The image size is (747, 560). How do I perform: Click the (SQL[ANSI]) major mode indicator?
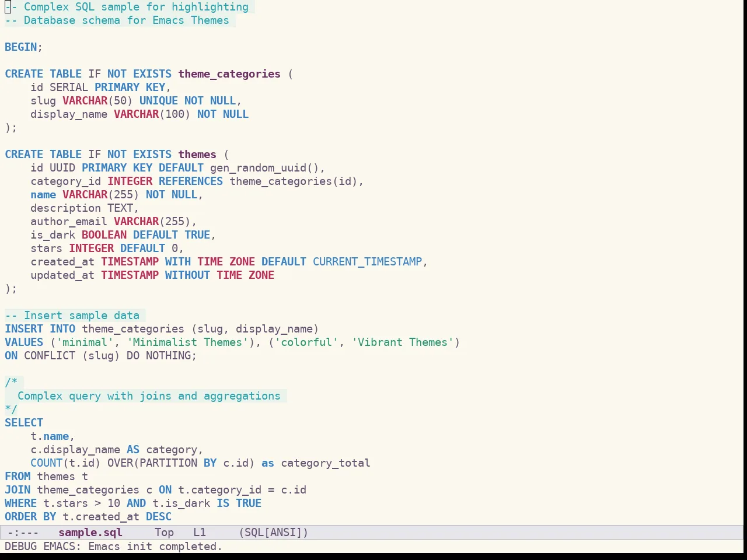point(274,533)
